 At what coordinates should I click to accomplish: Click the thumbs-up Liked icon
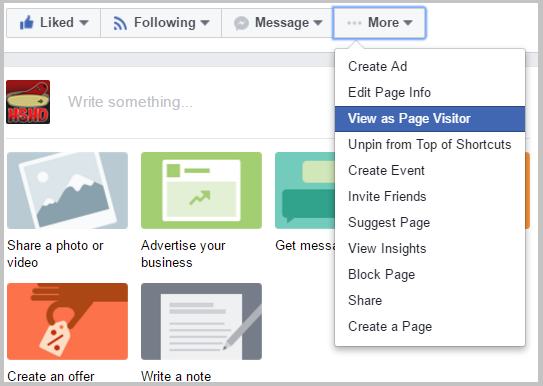[x=27, y=23]
